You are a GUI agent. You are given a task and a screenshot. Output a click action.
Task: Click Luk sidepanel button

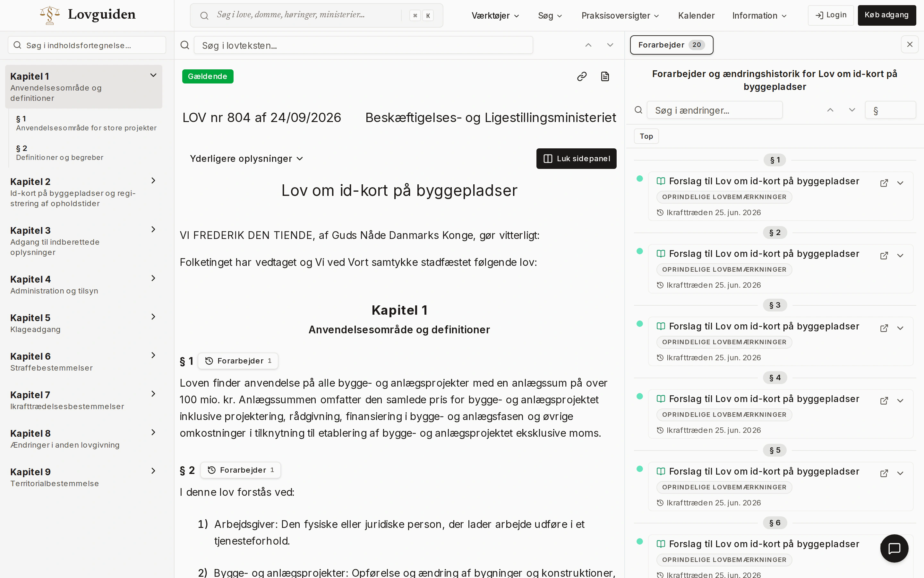click(x=576, y=159)
